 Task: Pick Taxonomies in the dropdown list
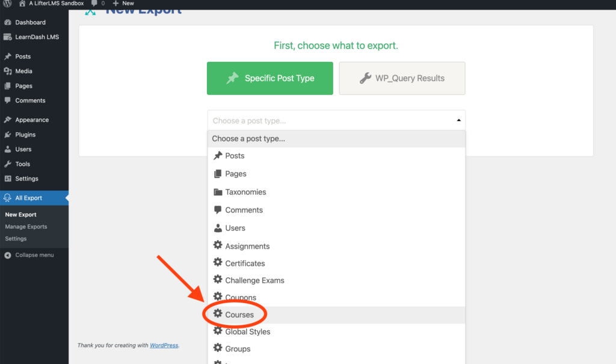coord(336,192)
